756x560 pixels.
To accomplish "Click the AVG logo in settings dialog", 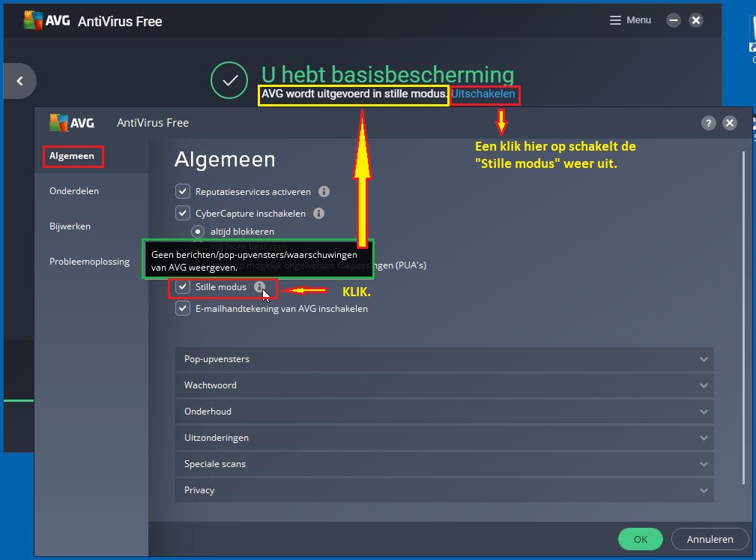I will coord(72,123).
